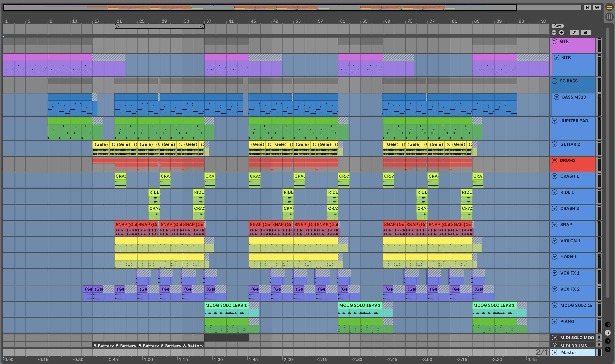This screenshot has width=615, height=364.
Task: Jump to next locator arrow
Action: (561, 33)
